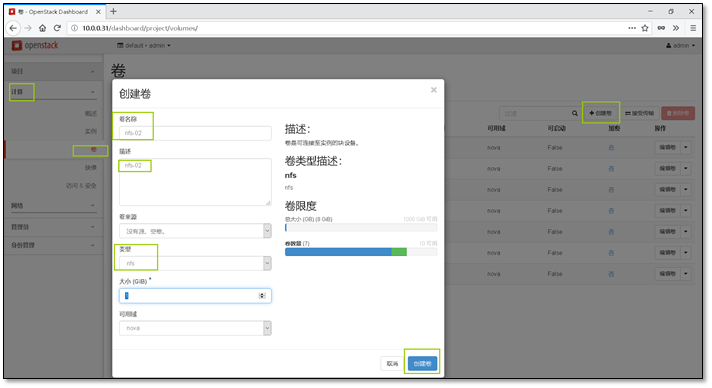The width and height of the screenshot is (712, 388).
Task: Collapse the 项目 sidebar section
Action: (x=54, y=71)
